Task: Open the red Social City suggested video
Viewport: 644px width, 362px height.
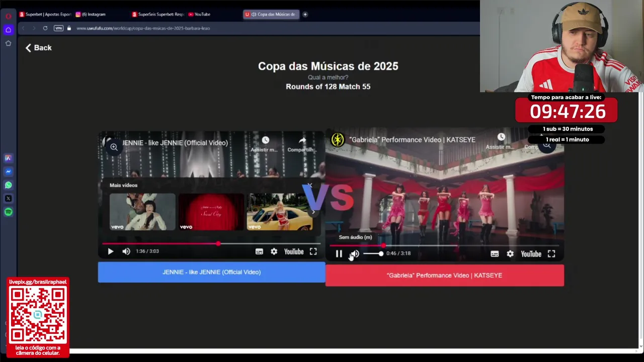Action: pyautogui.click(x=211, y=212)
